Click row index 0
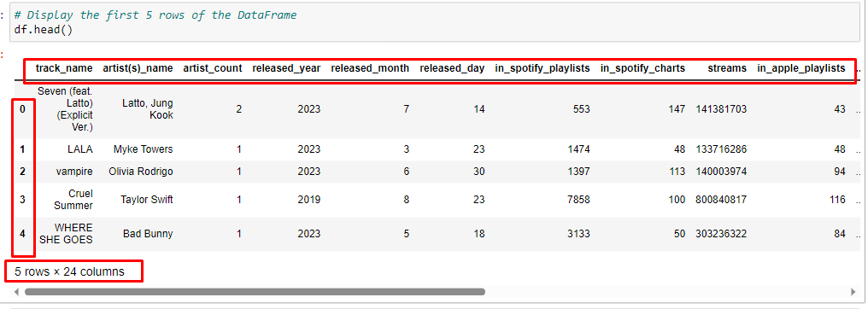 [23, 109]
